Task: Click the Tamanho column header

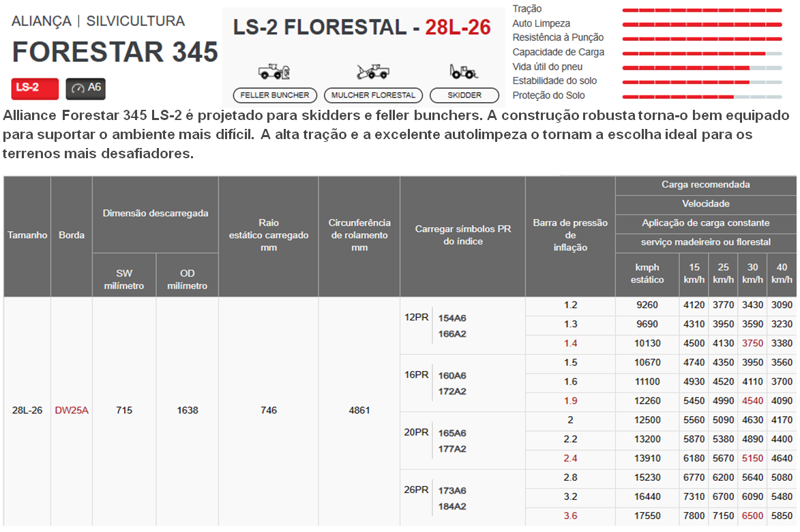Action: coord(27,235)
